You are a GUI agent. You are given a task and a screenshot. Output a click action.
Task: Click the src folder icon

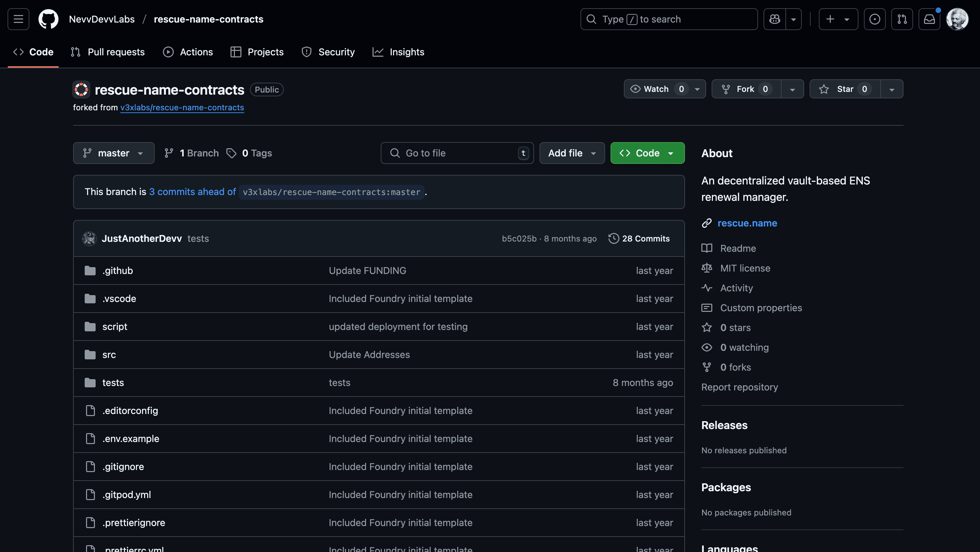90,355
